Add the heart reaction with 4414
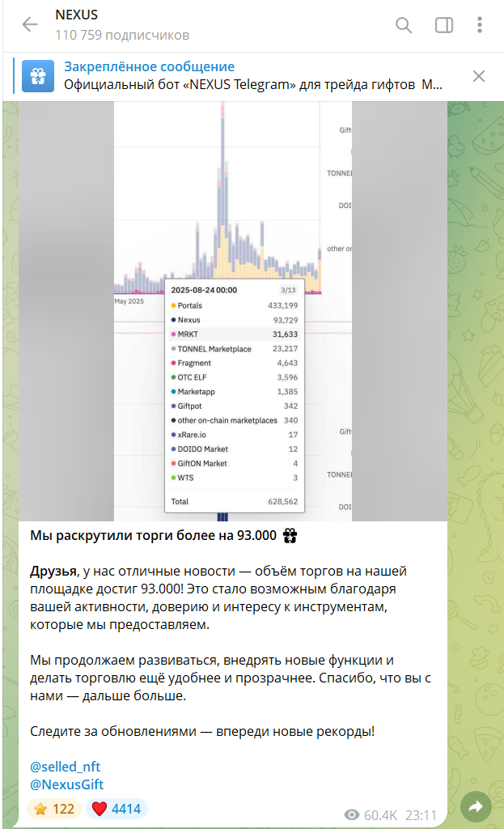Image resolution: width=504 pixels, height=829 pixels. click(x=116, y=809)
